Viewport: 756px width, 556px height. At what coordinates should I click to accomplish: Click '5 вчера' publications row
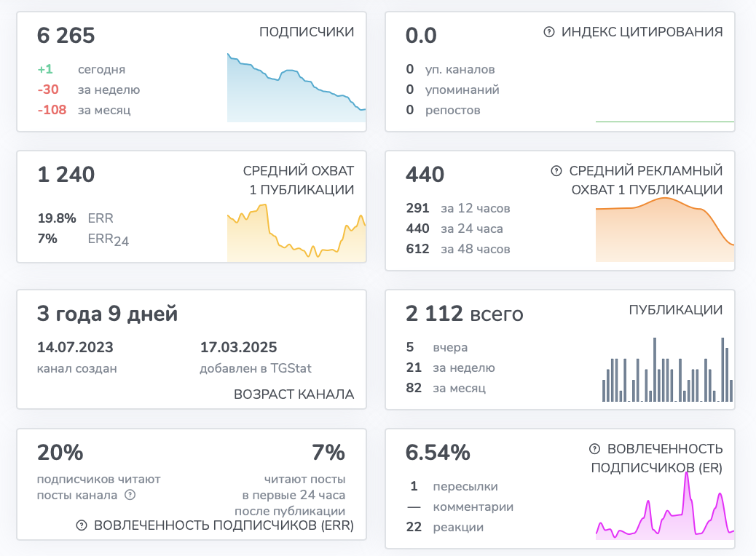pyautogui.click(x=437, y=347)
